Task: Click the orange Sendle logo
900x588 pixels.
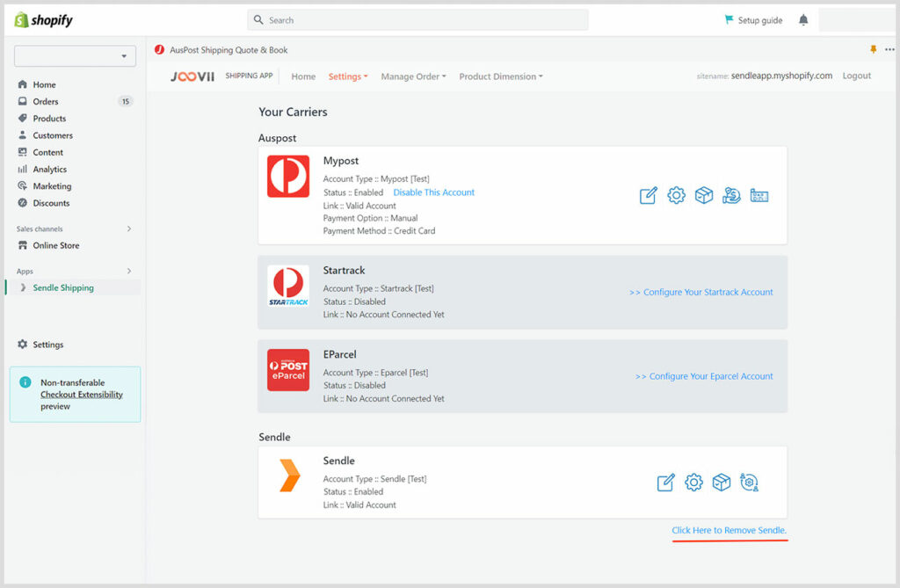Action: [289, 475]
